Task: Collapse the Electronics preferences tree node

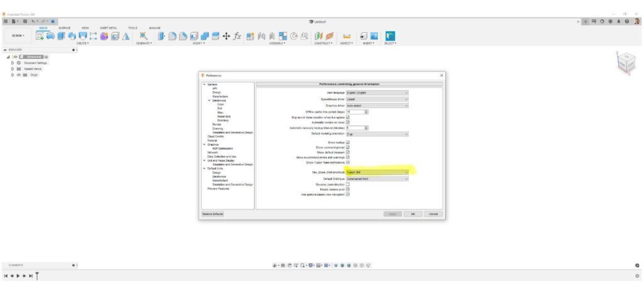Action: coord(209,100)
